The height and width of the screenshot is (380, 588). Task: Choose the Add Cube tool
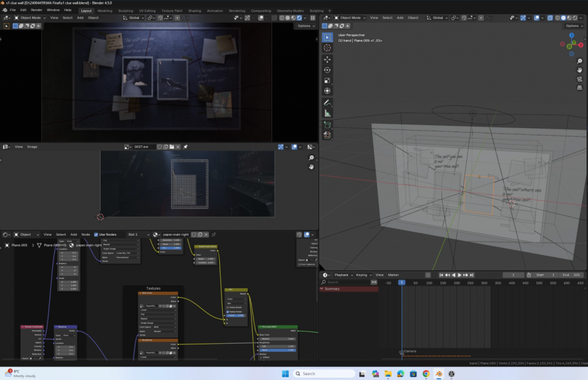pyautogui.click(x=327, y=124)
